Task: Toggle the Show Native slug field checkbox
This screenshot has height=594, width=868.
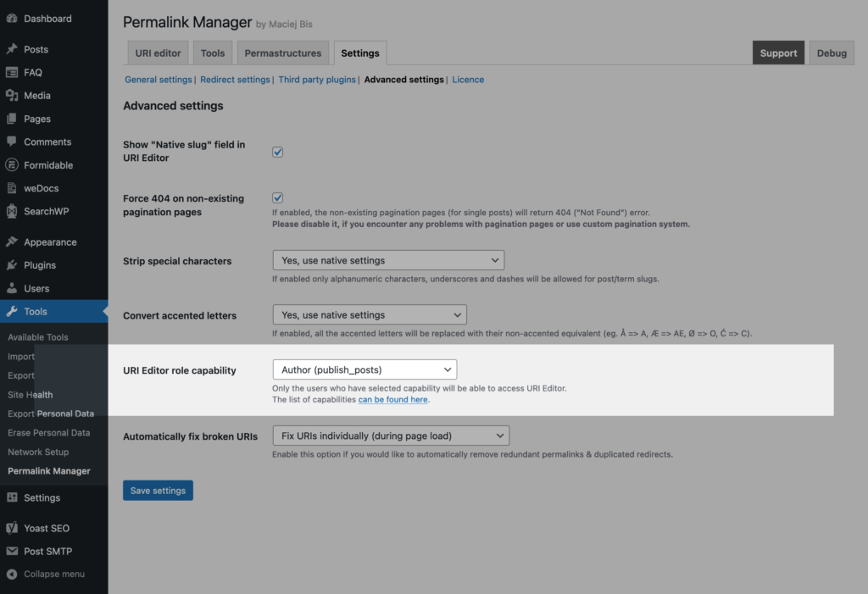Action: click(x=277, y=152)
